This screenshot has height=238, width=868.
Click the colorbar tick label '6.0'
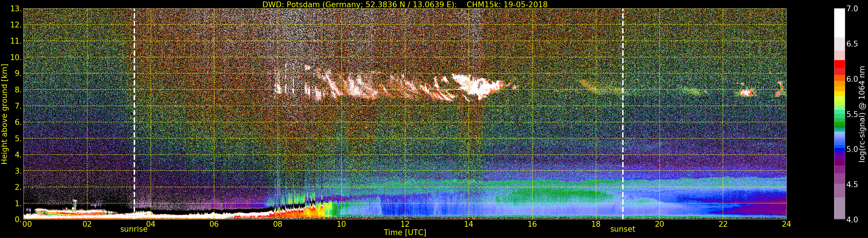[x=852, y=79]
